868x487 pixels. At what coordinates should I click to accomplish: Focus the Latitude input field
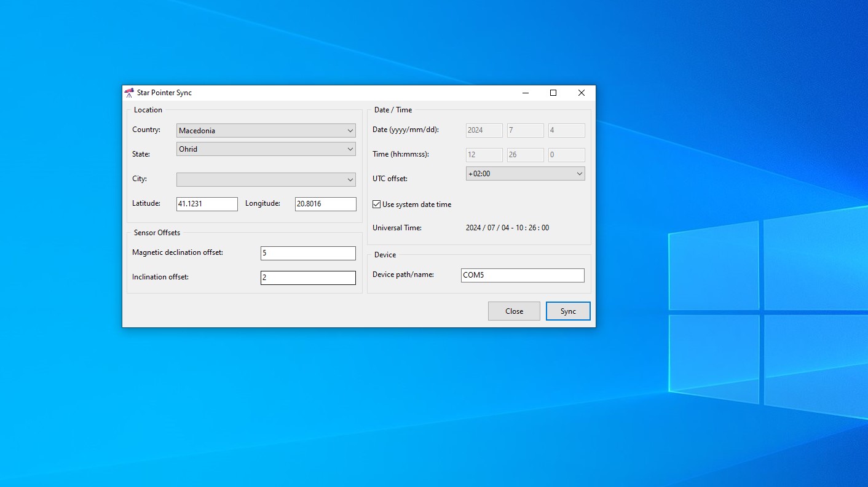coord(207,204)
